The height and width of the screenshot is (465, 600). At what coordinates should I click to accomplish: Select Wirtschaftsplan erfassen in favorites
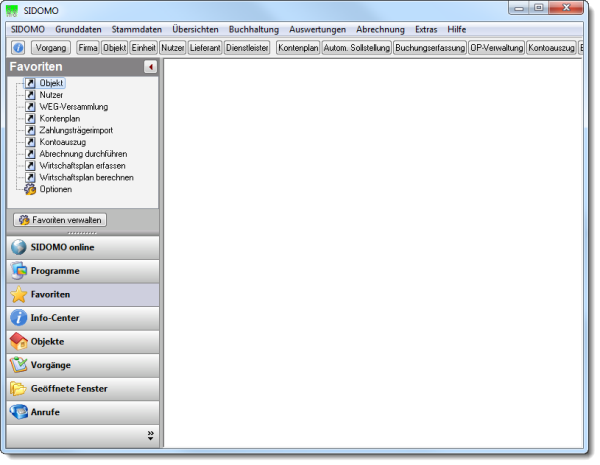click(x=83, y=166)
